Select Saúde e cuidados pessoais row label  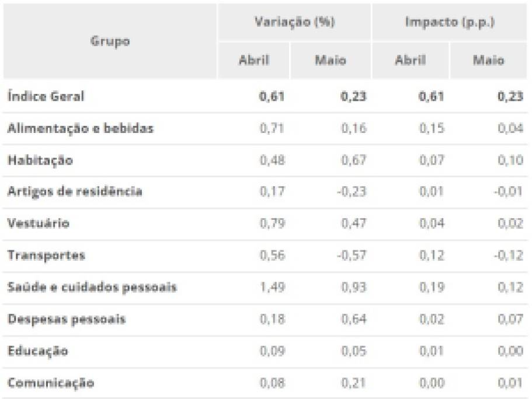[x=92, y=287]
